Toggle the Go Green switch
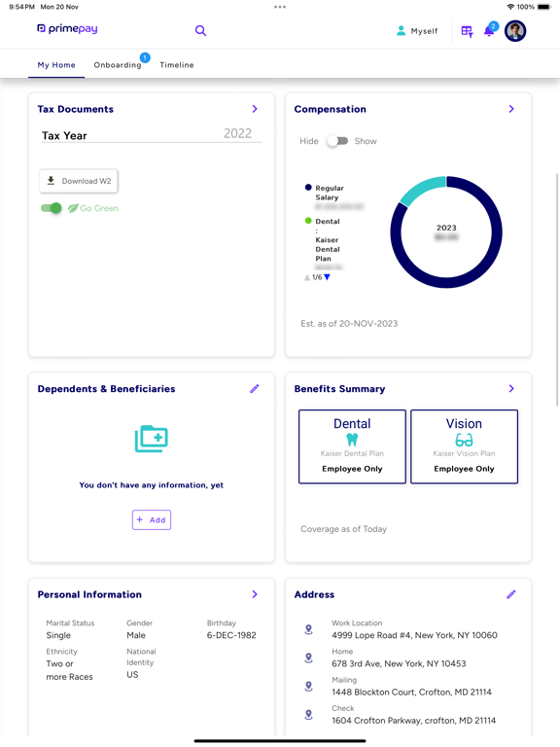Image resolution: width=560 pixels, height=747 pixels. pyautogui.click(x=51, y=208)
